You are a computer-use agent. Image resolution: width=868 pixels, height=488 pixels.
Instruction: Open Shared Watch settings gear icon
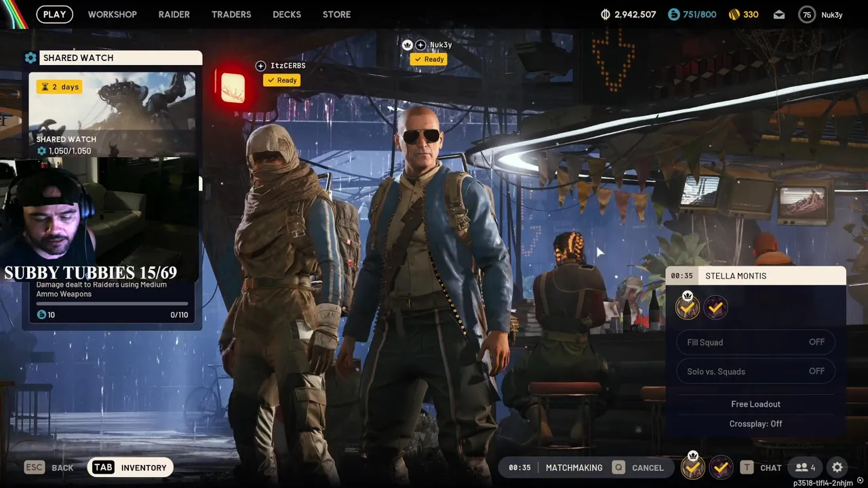31,58
